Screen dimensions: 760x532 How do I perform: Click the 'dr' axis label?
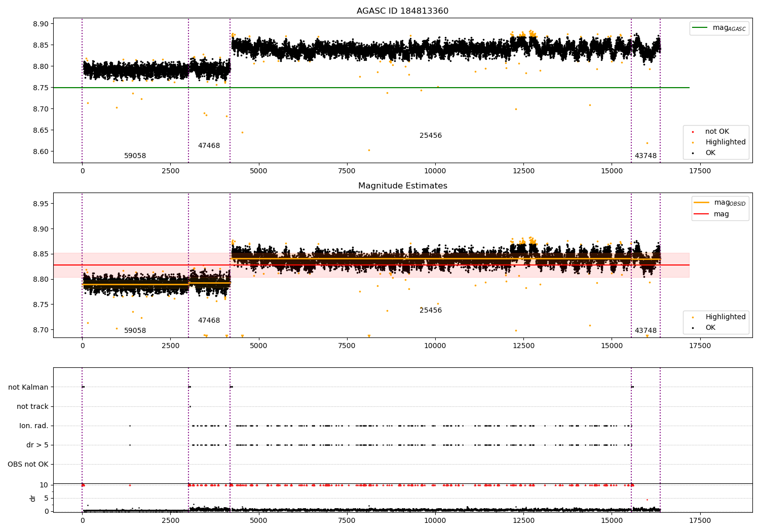point(33,498)
